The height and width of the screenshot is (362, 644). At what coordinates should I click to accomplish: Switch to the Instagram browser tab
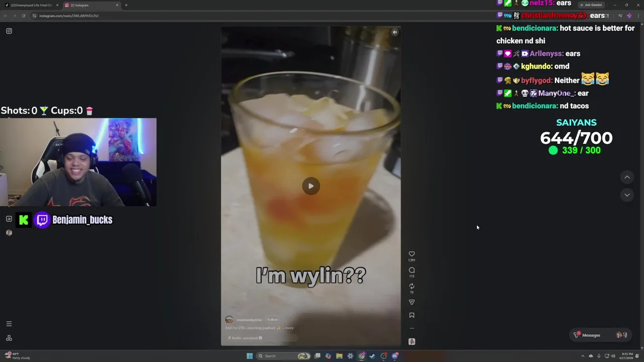[91, 5]
